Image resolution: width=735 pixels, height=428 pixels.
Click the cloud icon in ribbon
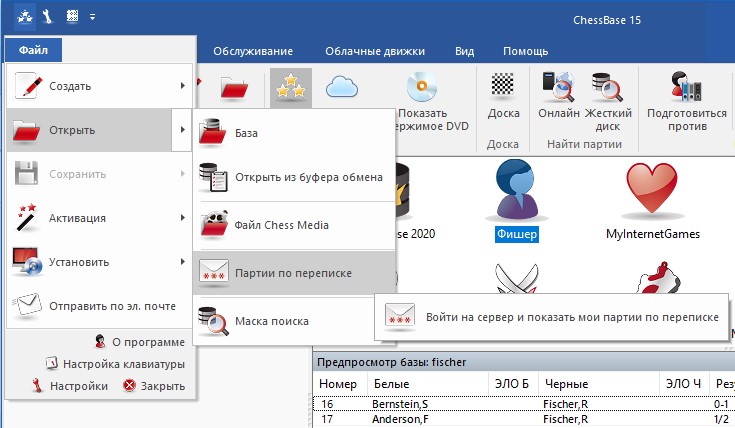342,89
